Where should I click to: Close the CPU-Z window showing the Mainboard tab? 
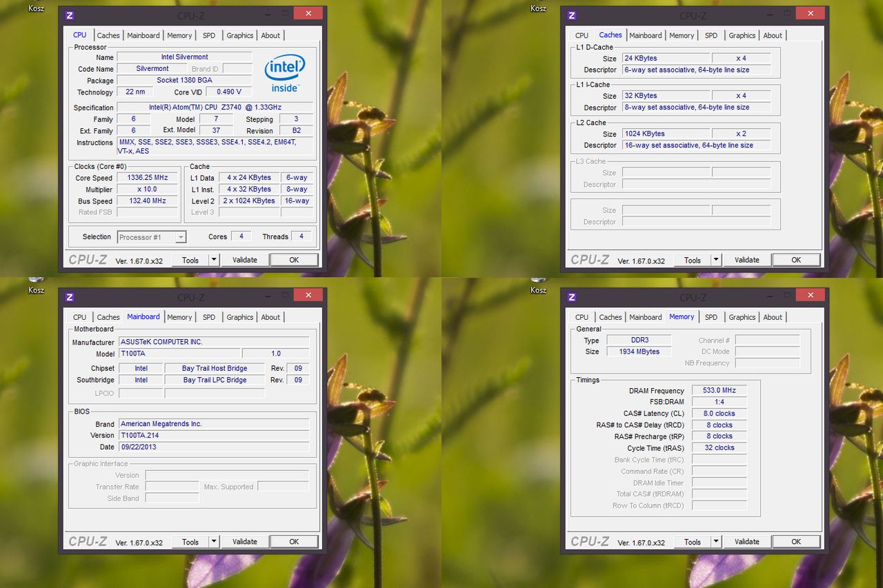(308, 295)
